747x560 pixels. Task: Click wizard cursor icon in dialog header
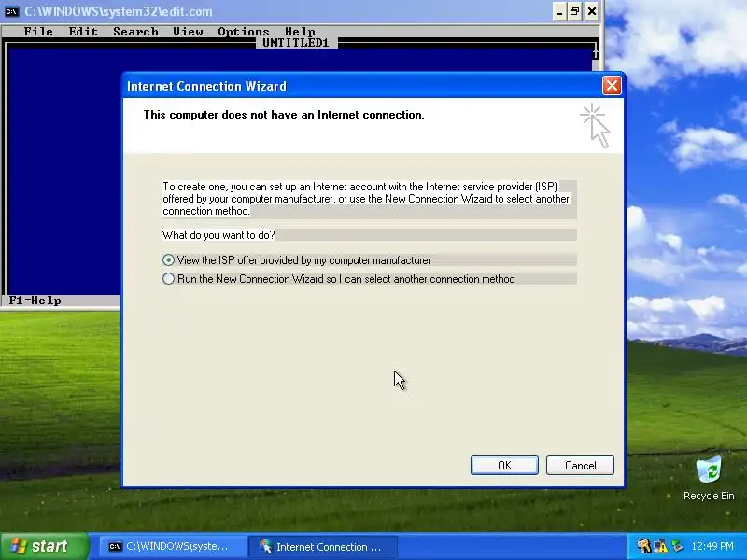coord(595,126)
